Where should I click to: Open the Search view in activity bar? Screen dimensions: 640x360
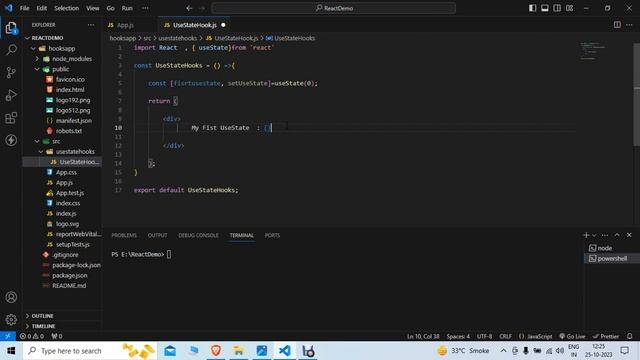point(11,50)
